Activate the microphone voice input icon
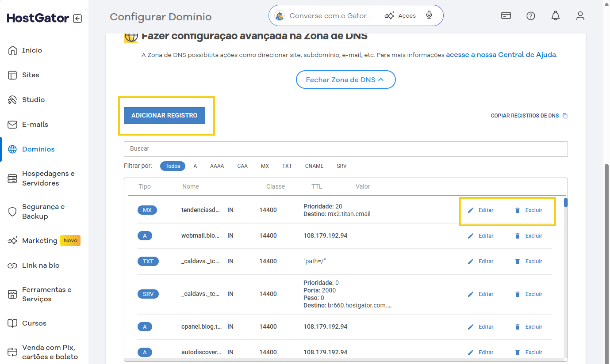The width and height of the screenshot is (610, 364). click(429, 15)
